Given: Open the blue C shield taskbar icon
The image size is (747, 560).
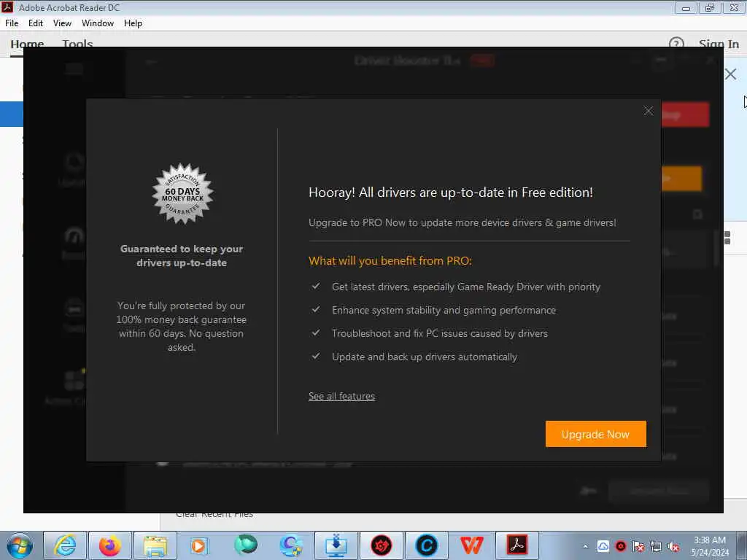Looking at the screenshot, I should (x=290, y=545).
